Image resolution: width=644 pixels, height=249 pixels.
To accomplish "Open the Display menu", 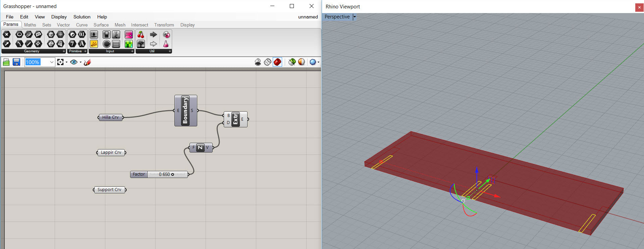I will click(59, 17).
